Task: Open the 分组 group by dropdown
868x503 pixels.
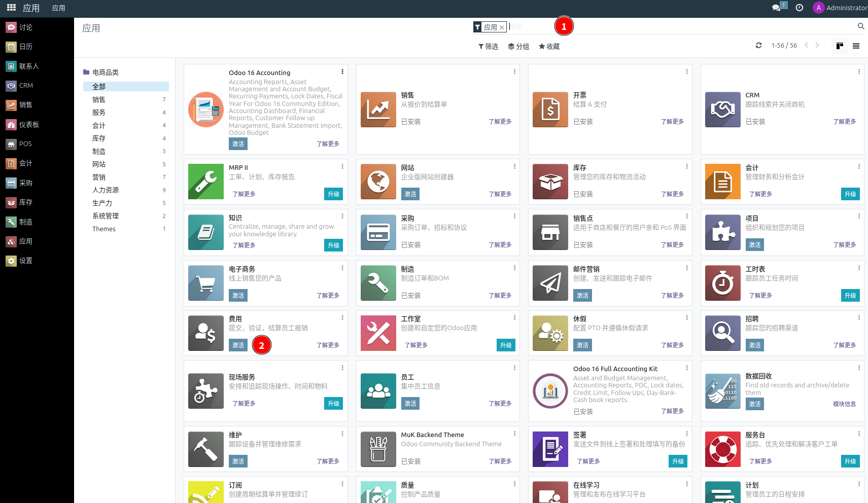Action: (518, 47)
